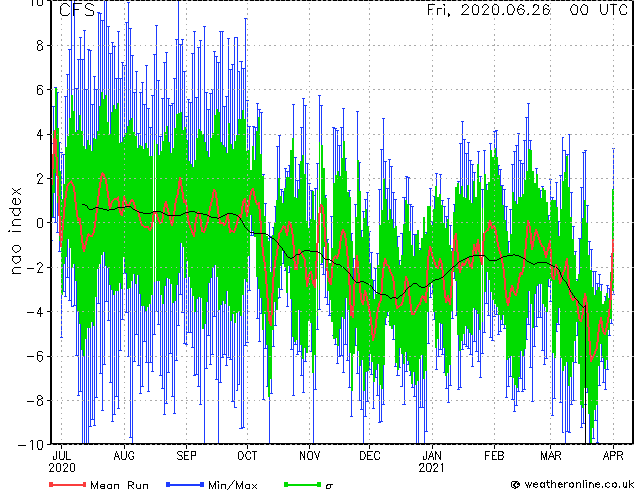The image size is (634, 490).
Task: Click the CFS model label
Action: point(77,10)
